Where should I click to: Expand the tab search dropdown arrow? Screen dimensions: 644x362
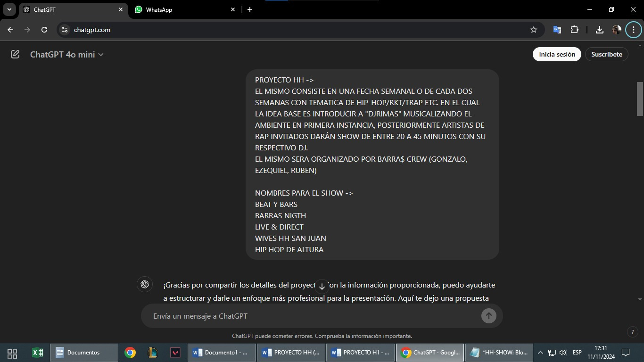tap(9, 9)
